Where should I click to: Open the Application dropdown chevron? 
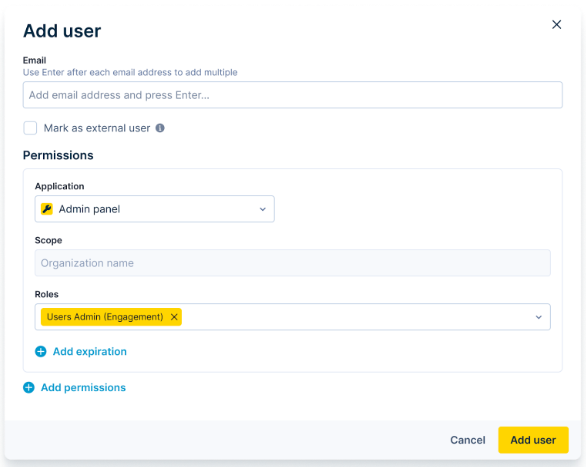coord(263,209)
